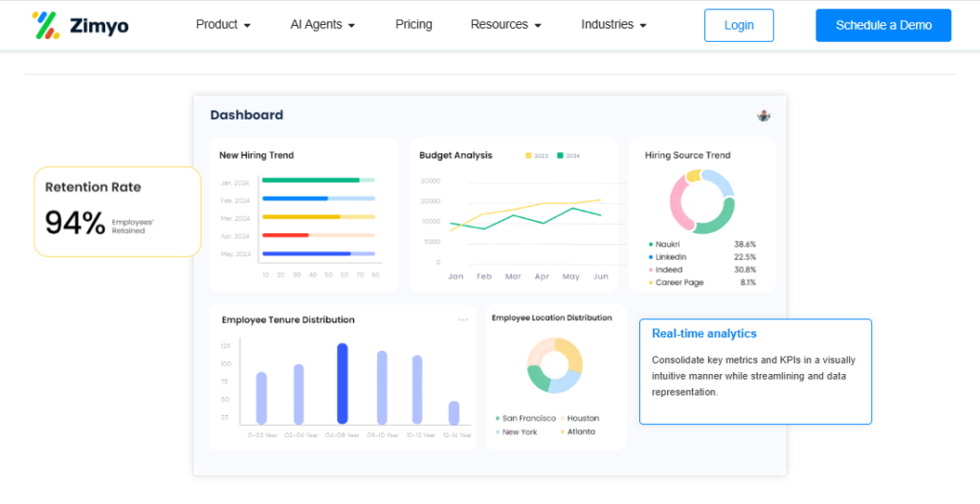Click the Mar. 2024 yellow hiring bar
The height and width of the screenshot is (504, 980).
pyautogui.click(x=319, y=217)
